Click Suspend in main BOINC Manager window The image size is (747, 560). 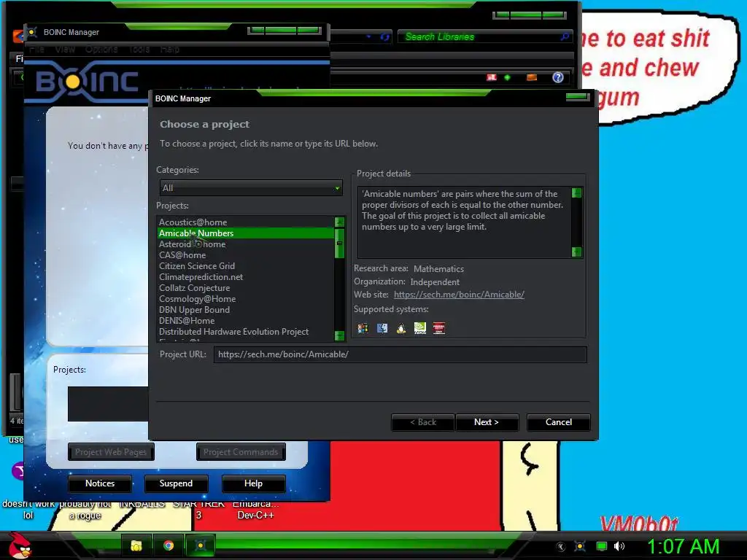pos(177,483)
